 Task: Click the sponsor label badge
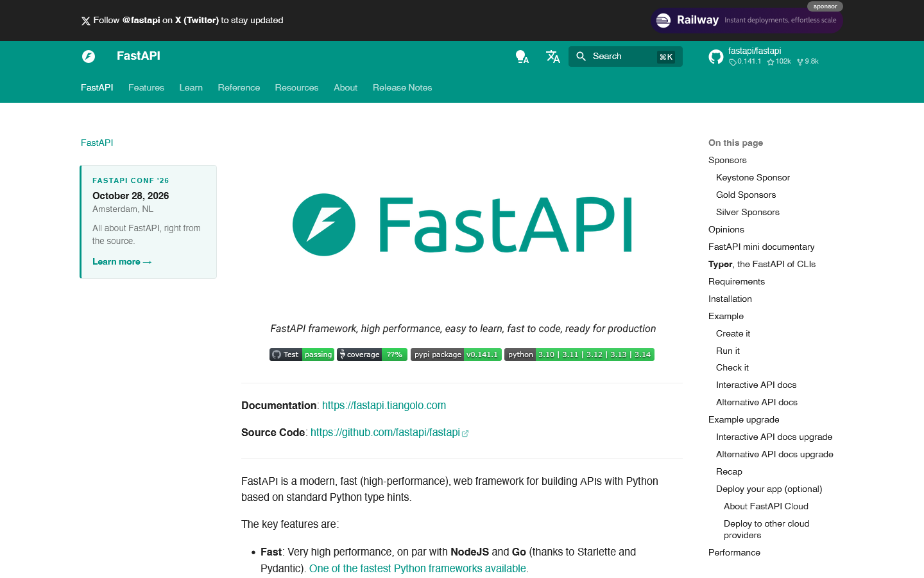pos(825,6)
